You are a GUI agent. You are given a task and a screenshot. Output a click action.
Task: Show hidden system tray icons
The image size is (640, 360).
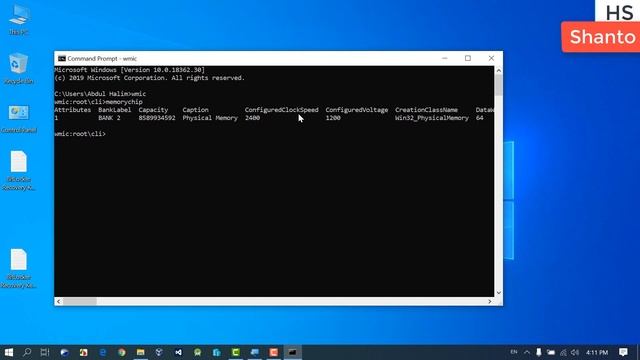[x=527, y=352]
